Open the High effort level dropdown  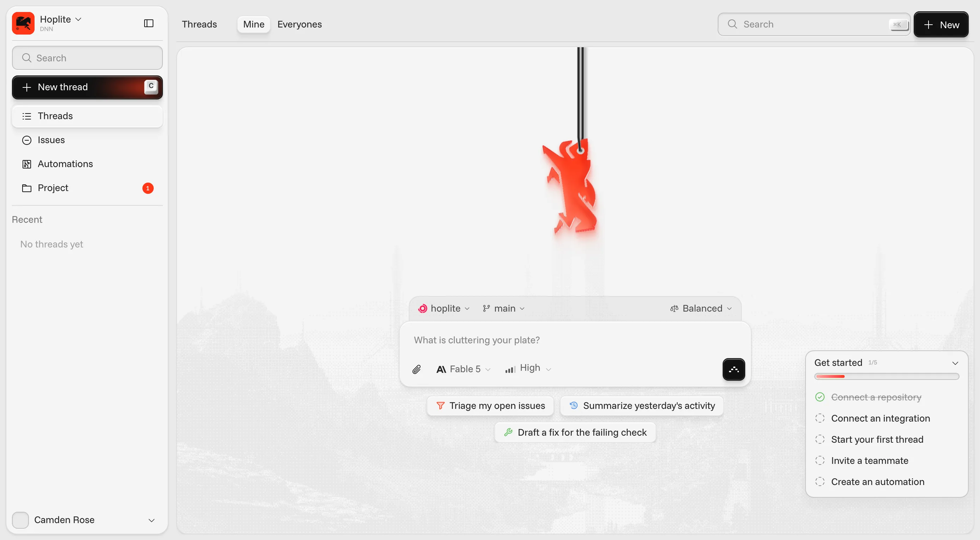click(528, 368)
